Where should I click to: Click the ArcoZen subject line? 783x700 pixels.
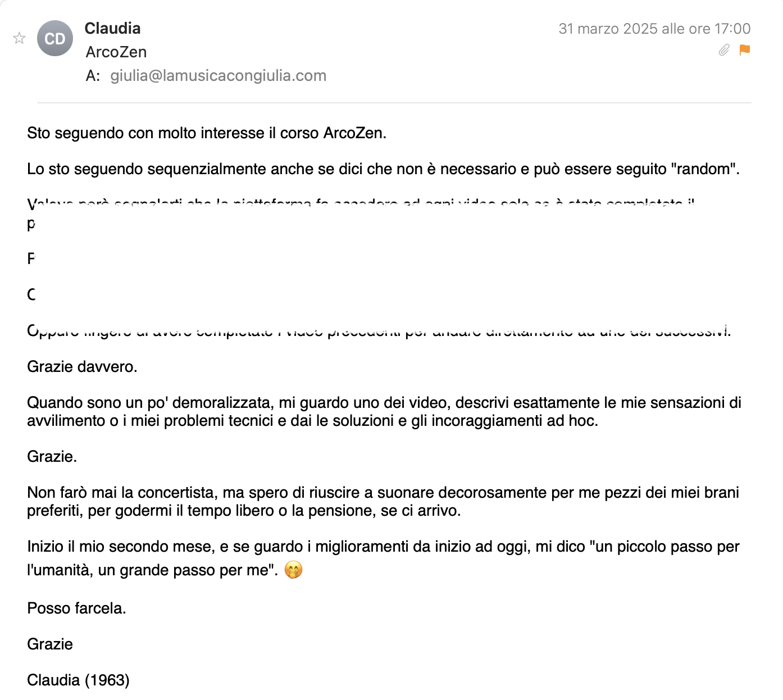(116, 52)
